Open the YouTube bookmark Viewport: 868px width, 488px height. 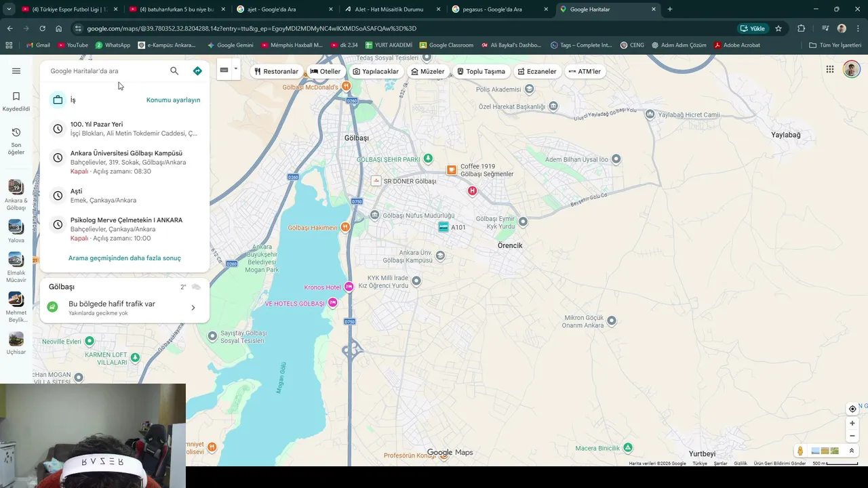pyautogui.click(x=73, y=45)
